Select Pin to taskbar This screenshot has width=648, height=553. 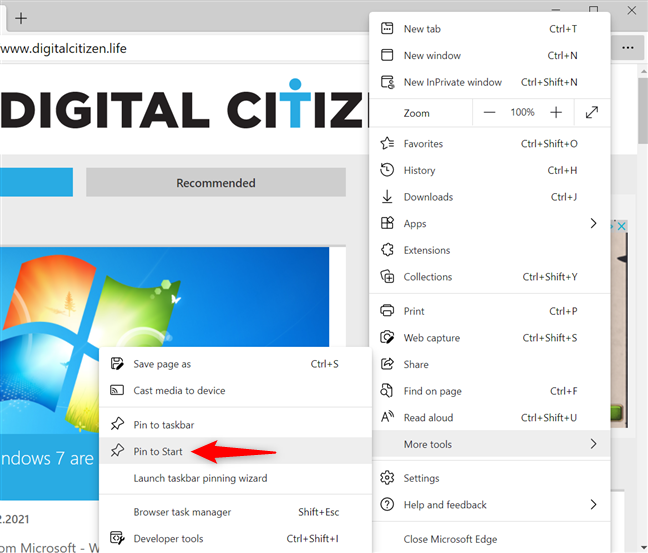coord(236,424)
